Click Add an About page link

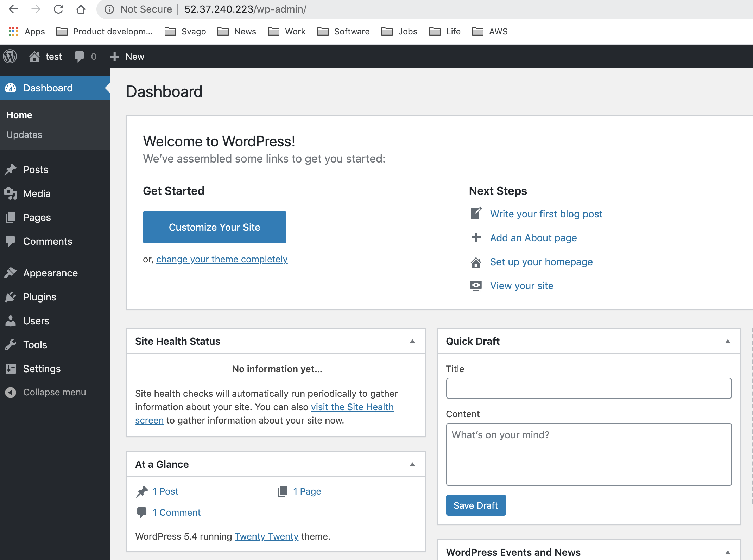pos(533,238)
